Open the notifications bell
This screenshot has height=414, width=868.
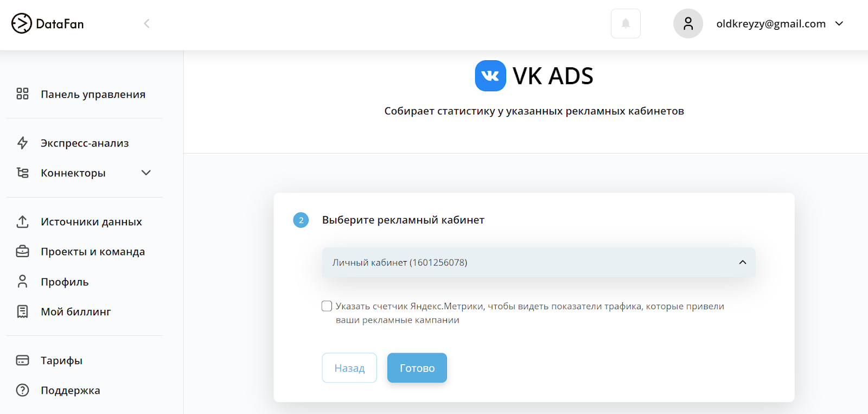[626, 23]
